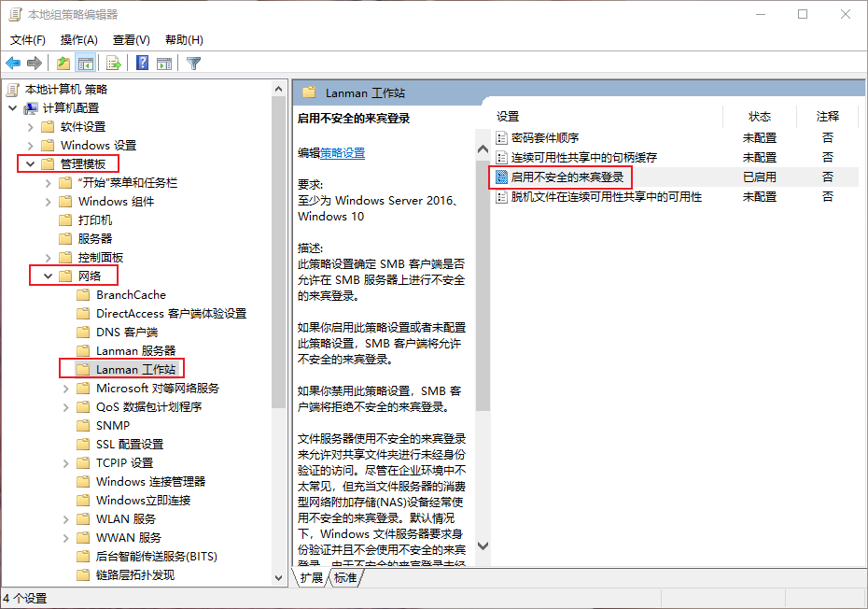Screen dimensions: 868x609
Task: Sort by the 状态 column header
Action: [x=760, y=117]
